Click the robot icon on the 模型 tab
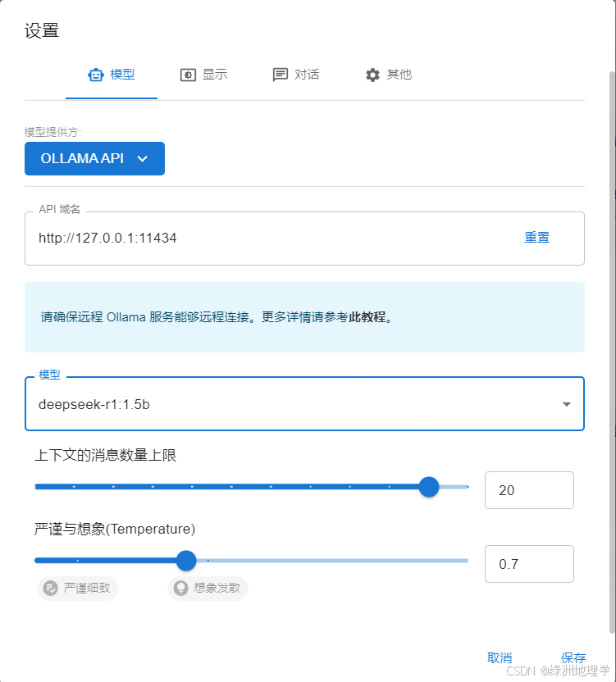This screenshot has height=682, width=616. pyautogui.click(x=96, y=75)
